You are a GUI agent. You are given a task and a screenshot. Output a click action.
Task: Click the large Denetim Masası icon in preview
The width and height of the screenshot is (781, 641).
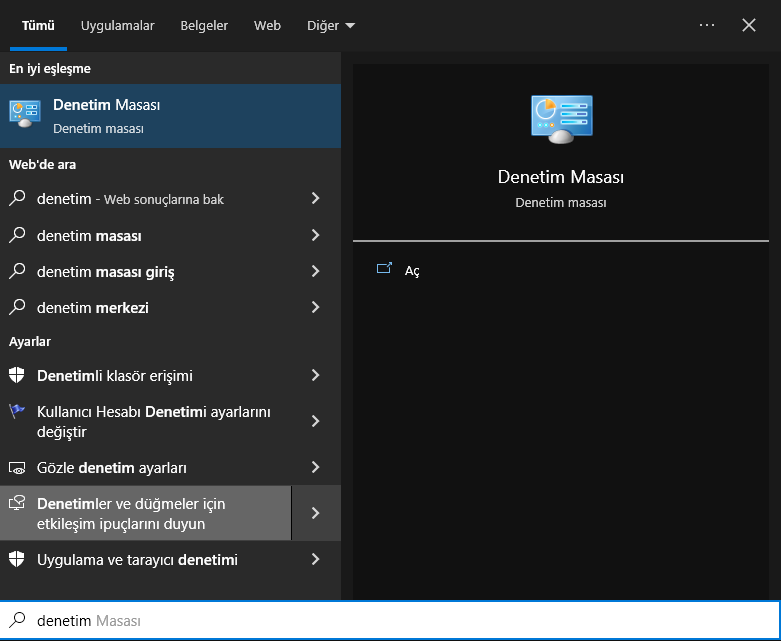click(561, 120)
